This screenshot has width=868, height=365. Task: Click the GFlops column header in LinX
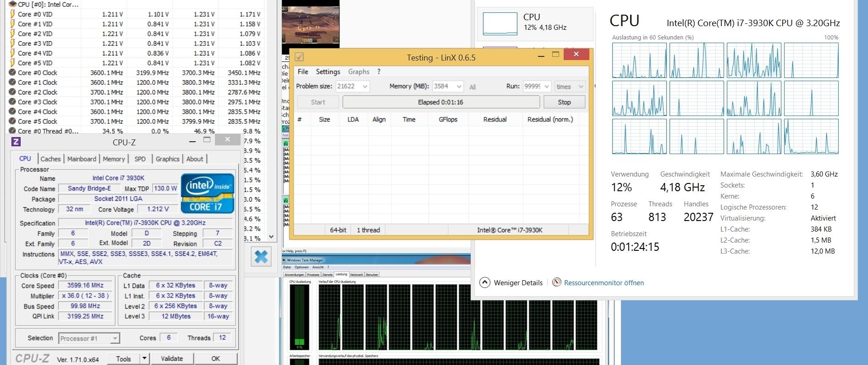coord(448,119)
